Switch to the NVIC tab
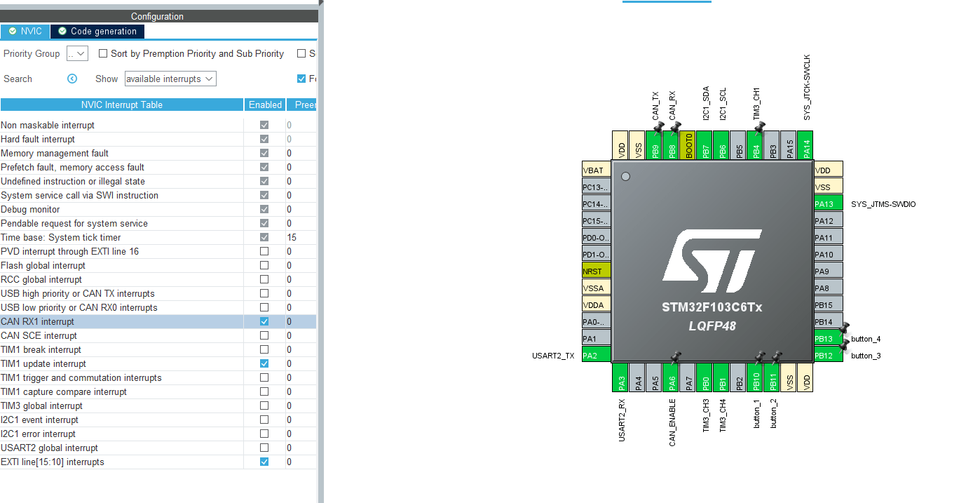This screenshot has height=503, width=980. coord(25,31)
